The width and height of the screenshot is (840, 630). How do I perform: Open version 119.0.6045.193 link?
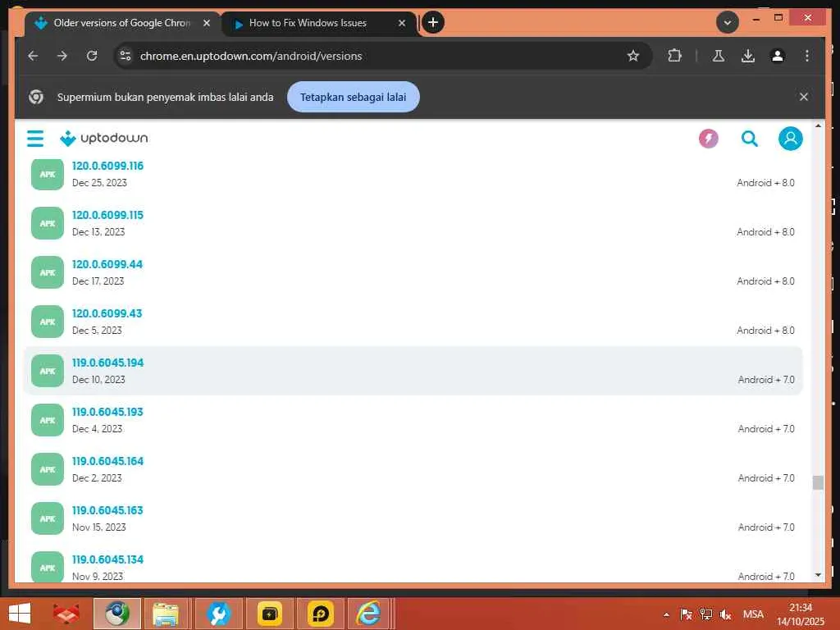tap(107, 413)
